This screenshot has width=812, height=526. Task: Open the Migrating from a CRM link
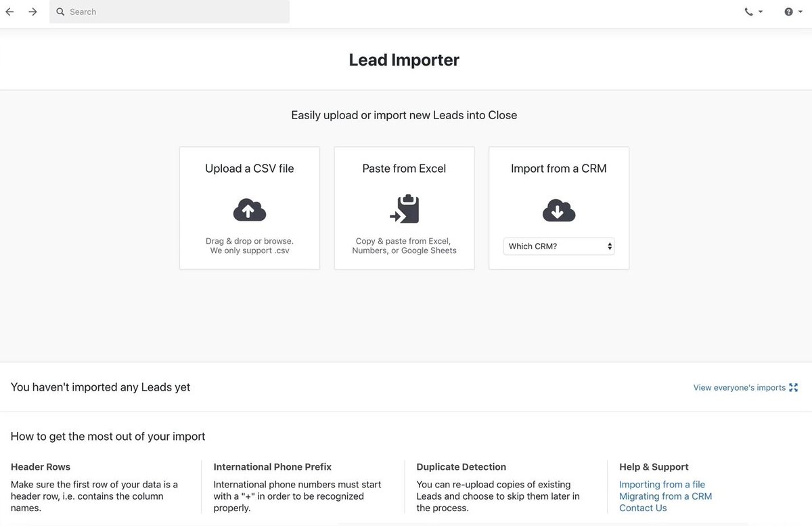(x=666, y=496)
